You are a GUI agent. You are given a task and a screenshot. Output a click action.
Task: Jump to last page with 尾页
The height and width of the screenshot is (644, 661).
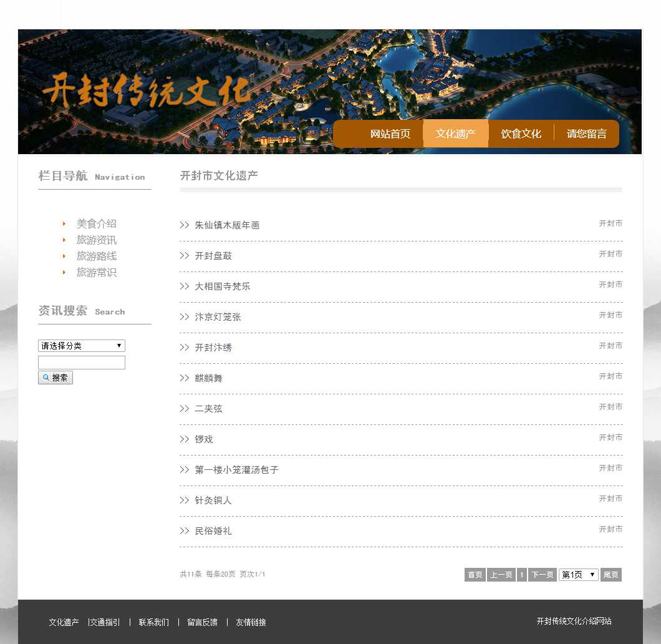(x=610, y=575)
